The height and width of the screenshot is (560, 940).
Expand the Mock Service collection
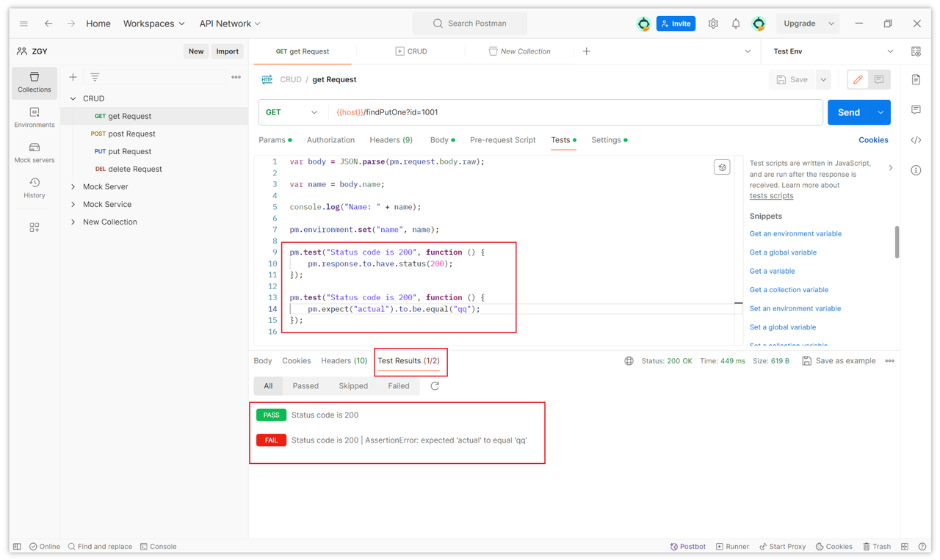click(73, 204)
